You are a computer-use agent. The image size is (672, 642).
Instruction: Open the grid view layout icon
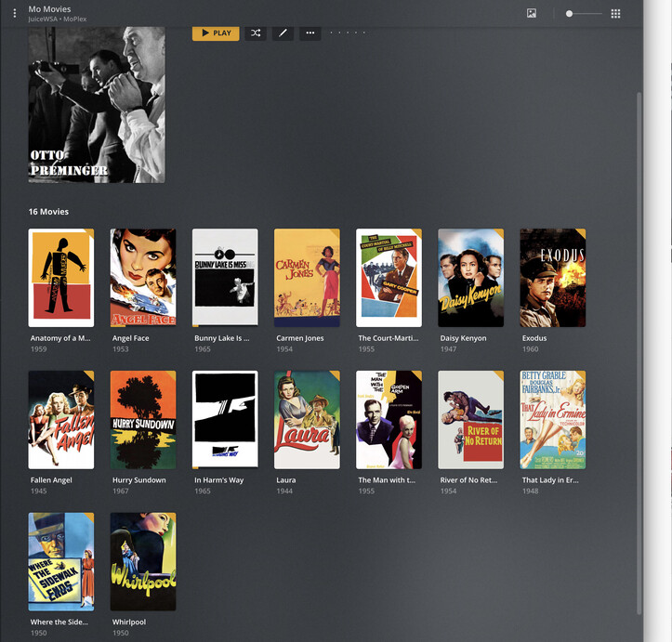click(615, 14)
